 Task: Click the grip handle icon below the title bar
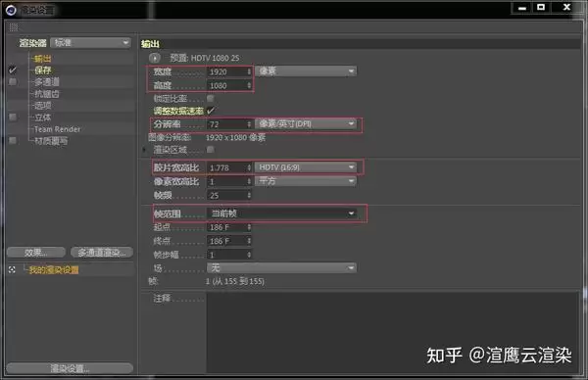click(14, 27)
